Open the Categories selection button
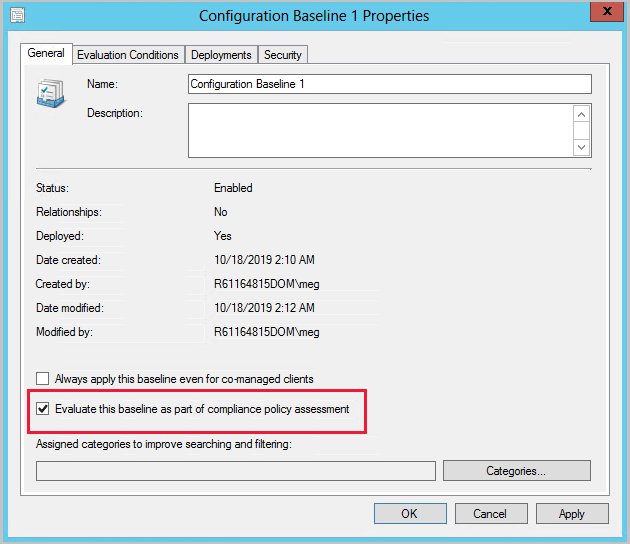 516,470
